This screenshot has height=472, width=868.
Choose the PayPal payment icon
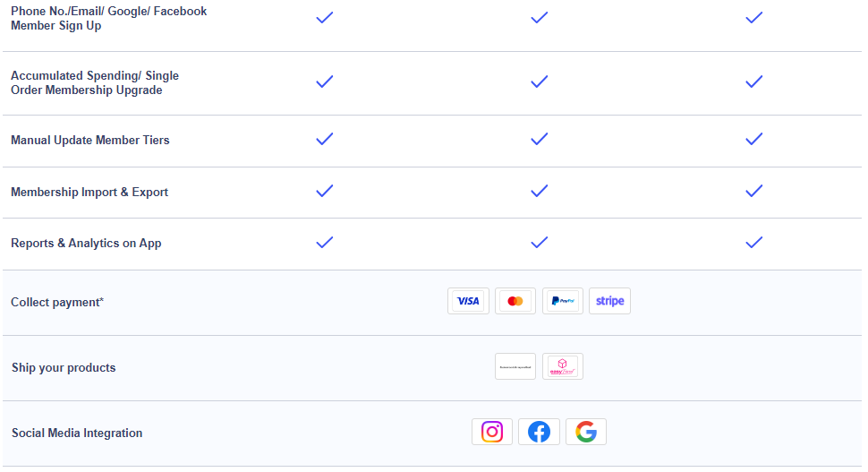pos(563,301)
